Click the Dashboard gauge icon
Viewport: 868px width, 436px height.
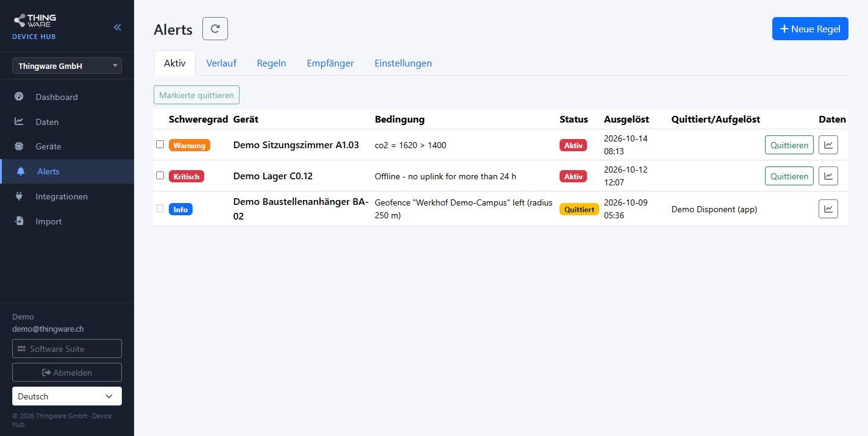click(x=19, y=96)
